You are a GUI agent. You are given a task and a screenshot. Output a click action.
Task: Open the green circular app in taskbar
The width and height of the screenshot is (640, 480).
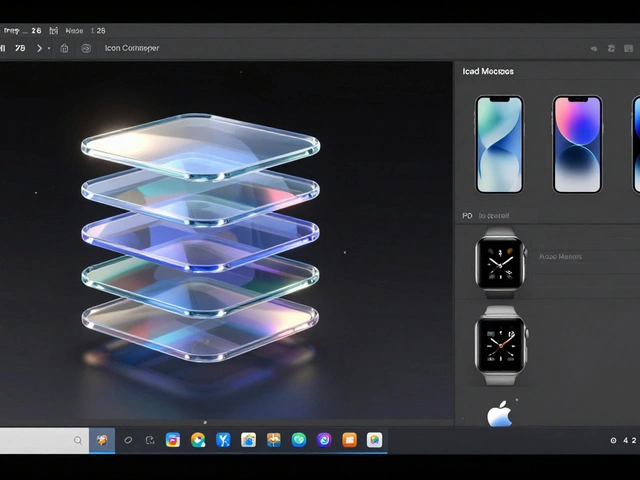(x=299, y=440)
